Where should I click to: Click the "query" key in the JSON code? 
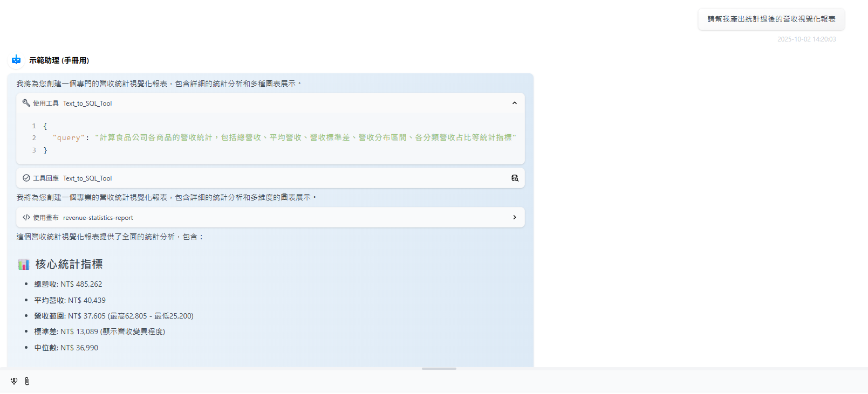(69, 138)
